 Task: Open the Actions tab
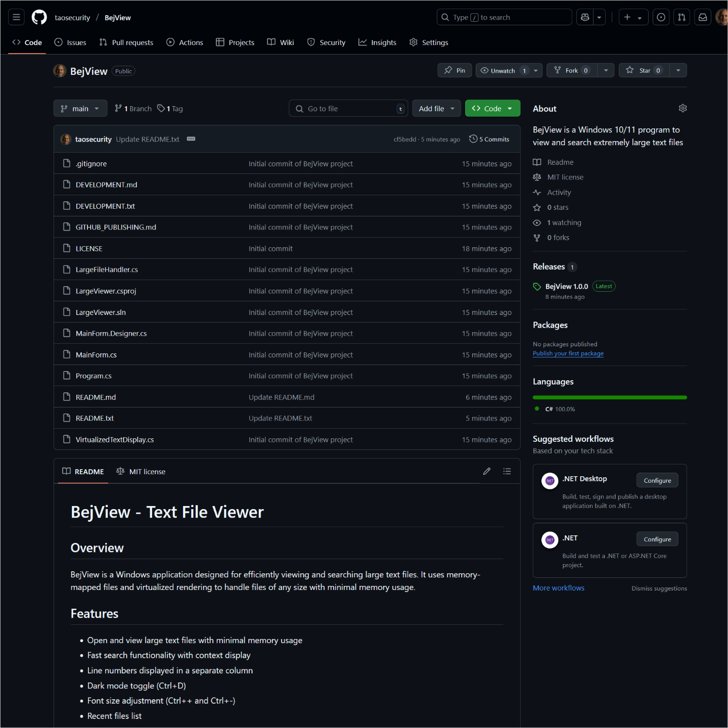(185, 42)
